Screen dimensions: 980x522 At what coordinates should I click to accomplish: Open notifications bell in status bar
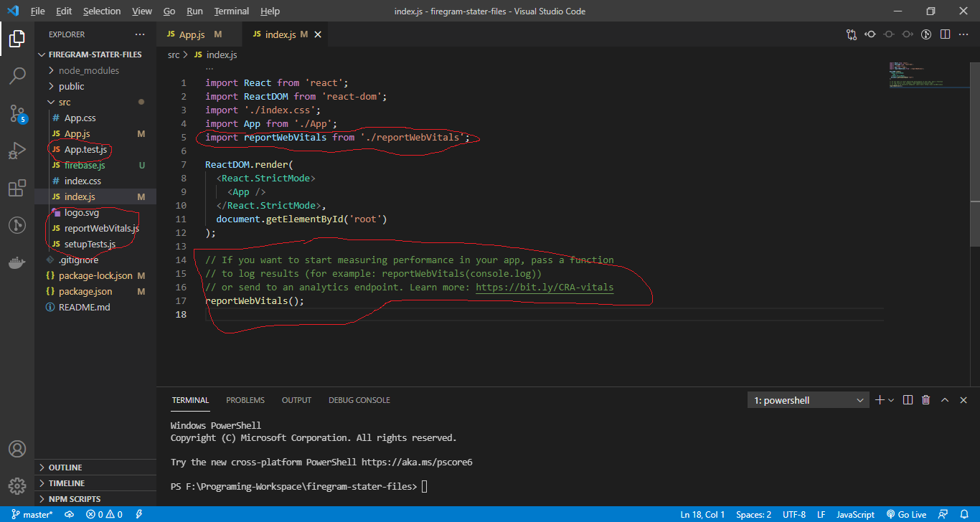pyautogui.click(x=964, y=514)
